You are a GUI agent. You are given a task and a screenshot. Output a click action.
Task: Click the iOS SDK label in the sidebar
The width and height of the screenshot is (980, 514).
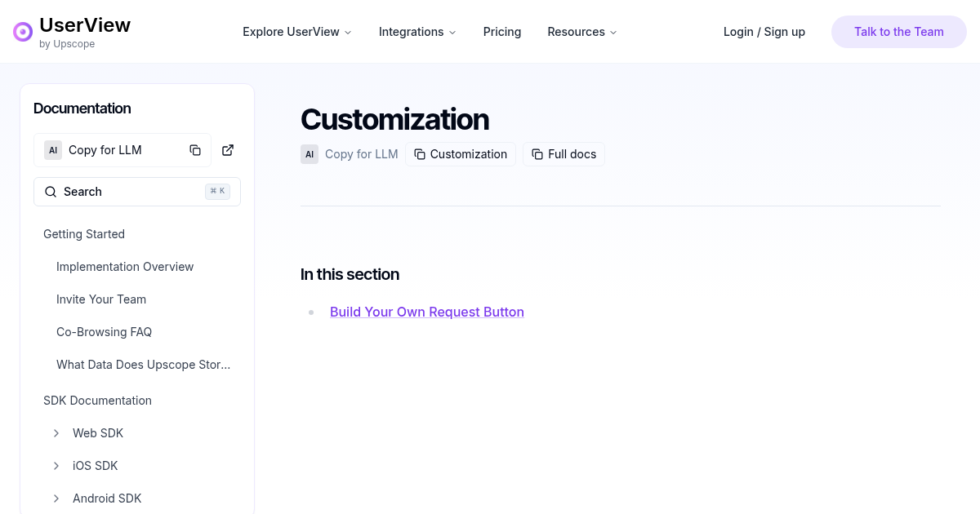coord(96,466)
